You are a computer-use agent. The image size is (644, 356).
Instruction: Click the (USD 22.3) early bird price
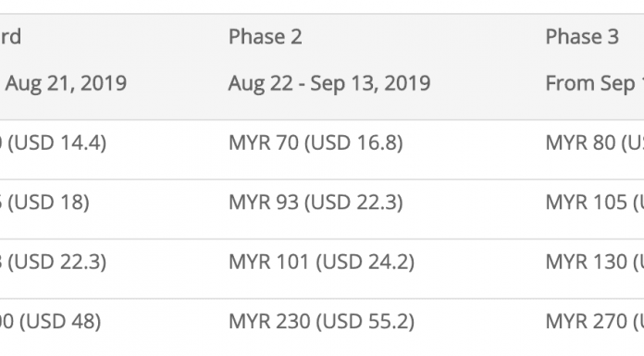57,262
